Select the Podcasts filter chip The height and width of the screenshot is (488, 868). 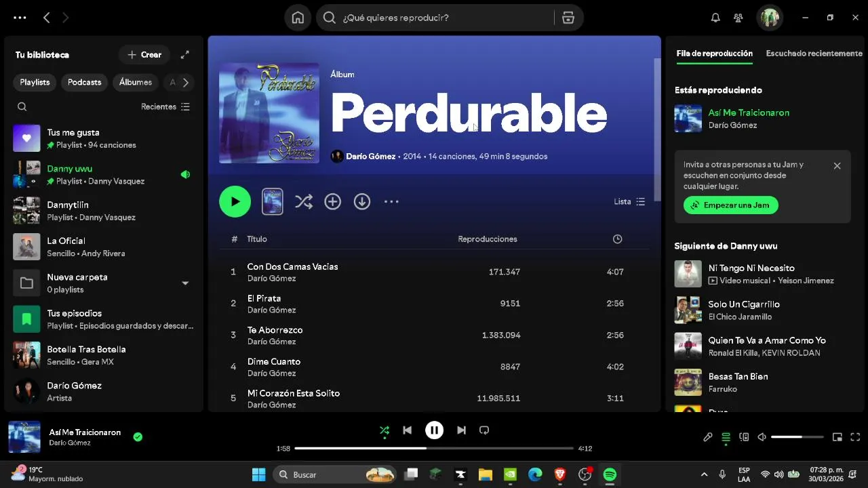(x=84, y=82)
